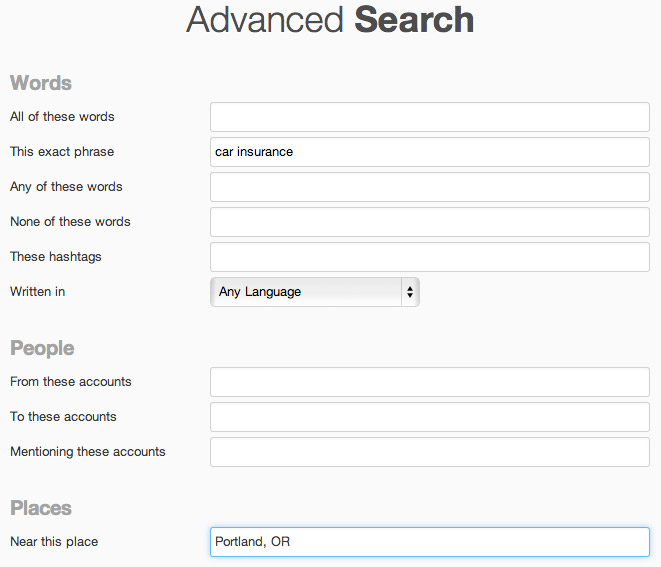This screenshot has height=567, width=661.
Task: Click the 'These hashtags' label text
Action: (x=56, y=257)
